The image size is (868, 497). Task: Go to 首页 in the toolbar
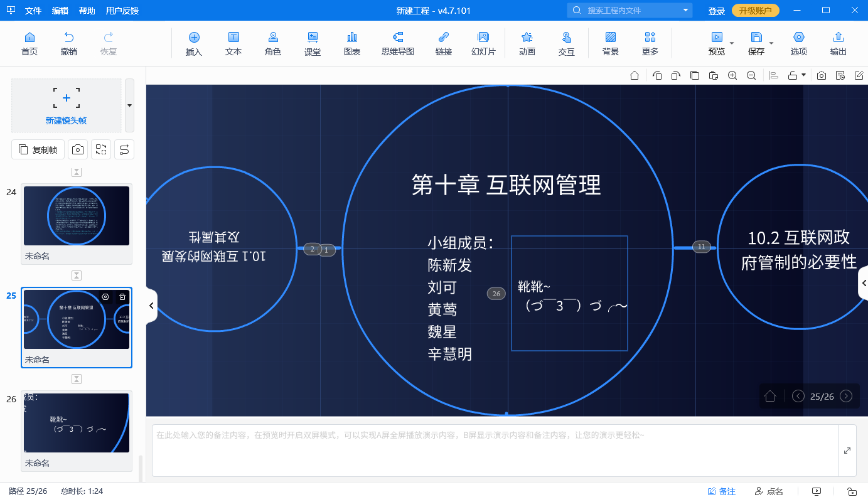pyautogui.click(x=29, y=43)
